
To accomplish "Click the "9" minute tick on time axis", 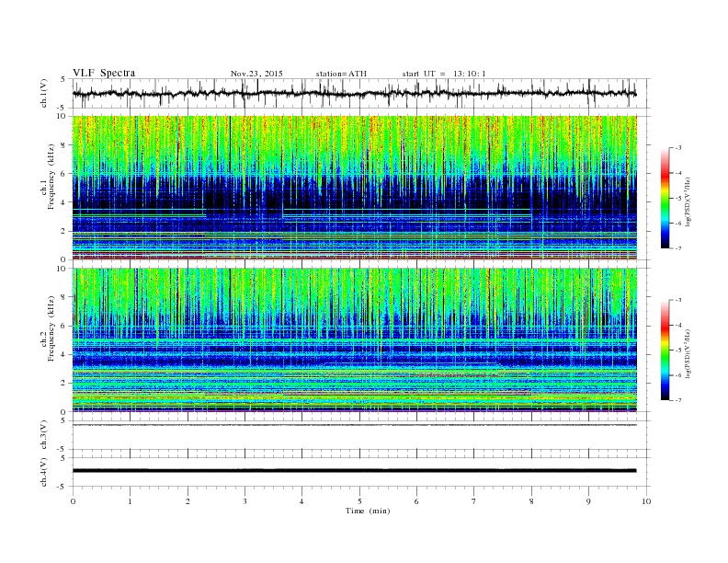I will tap(588, 501).
